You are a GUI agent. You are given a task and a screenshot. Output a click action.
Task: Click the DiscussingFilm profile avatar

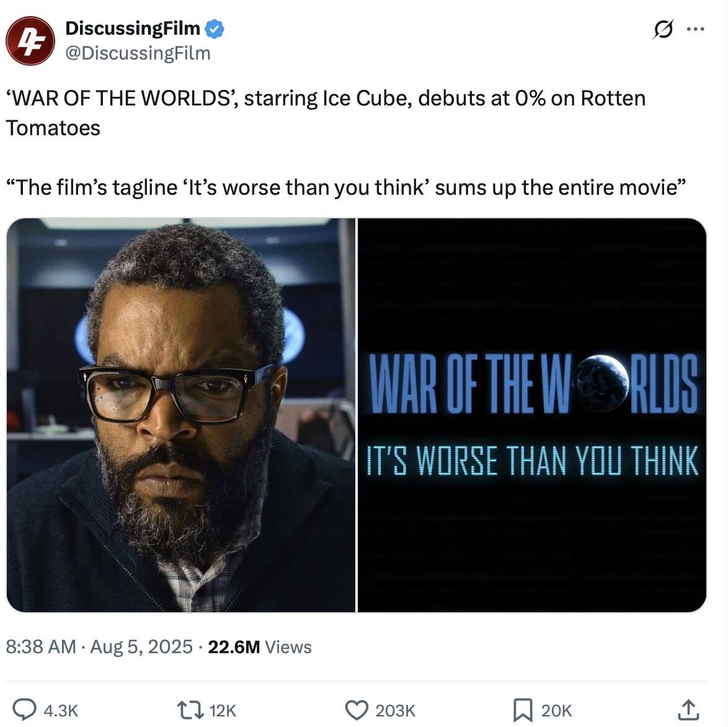point(30,41)
